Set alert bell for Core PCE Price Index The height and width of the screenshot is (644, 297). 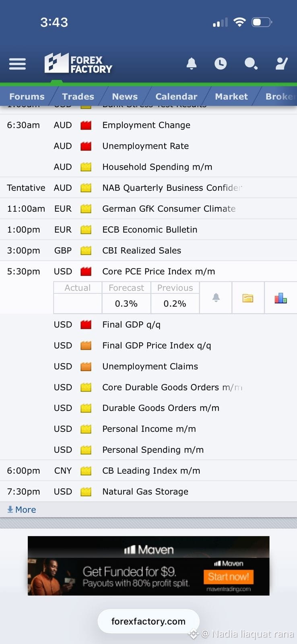(x=216, y=298)
